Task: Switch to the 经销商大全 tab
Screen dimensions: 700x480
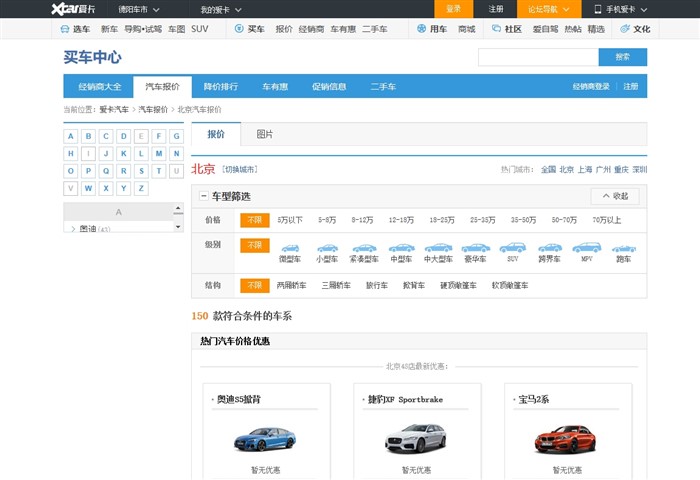Action: pyautogui.click(x=99, y=87)
